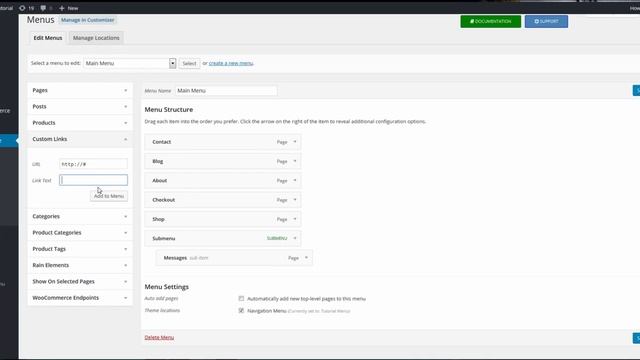Viewport: 640px width, 360px height.
Task: Open Messages sub item options arrow
Action: [x=306, y=258]
